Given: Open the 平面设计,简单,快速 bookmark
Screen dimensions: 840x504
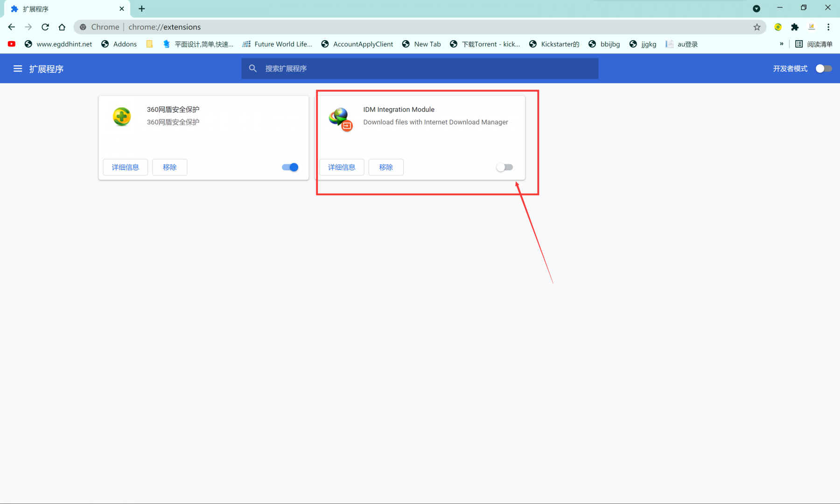Looking at the screenshot, I should pyautogui.click(x=198, y=44).
